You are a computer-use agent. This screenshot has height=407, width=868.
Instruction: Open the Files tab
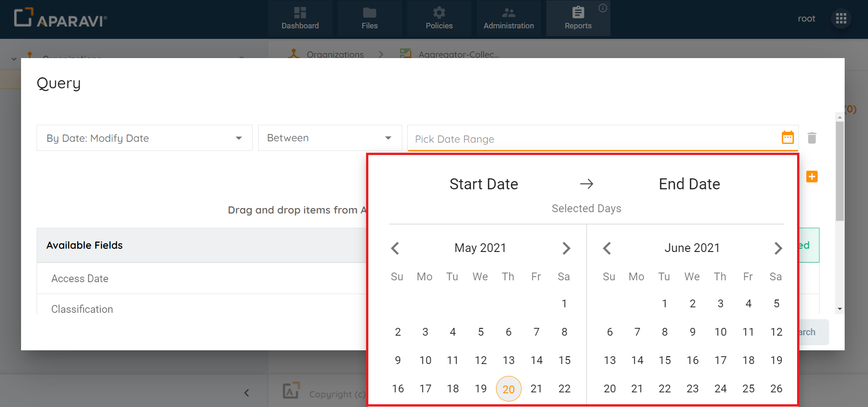(x=369, y=18)
